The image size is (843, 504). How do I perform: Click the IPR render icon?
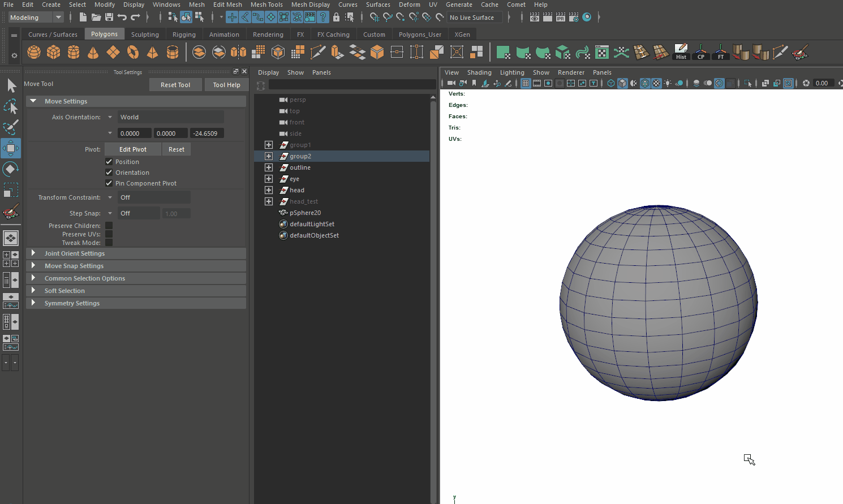point(560,17)
